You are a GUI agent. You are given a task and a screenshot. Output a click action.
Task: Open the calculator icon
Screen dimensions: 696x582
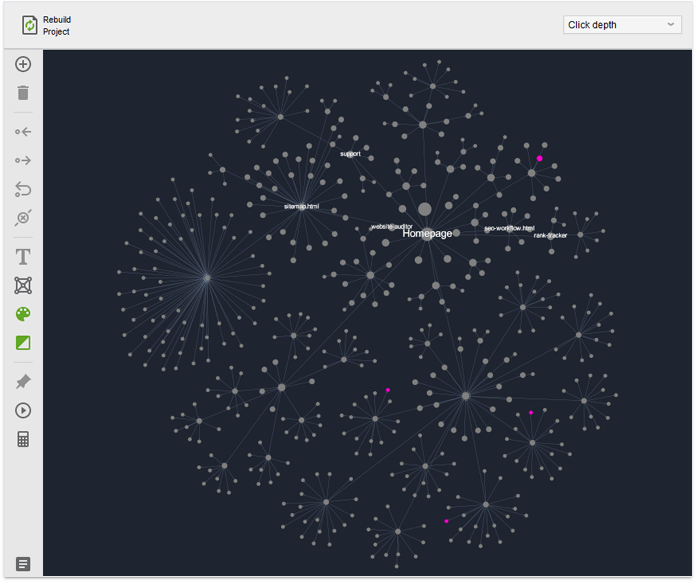tap(23, 439)
